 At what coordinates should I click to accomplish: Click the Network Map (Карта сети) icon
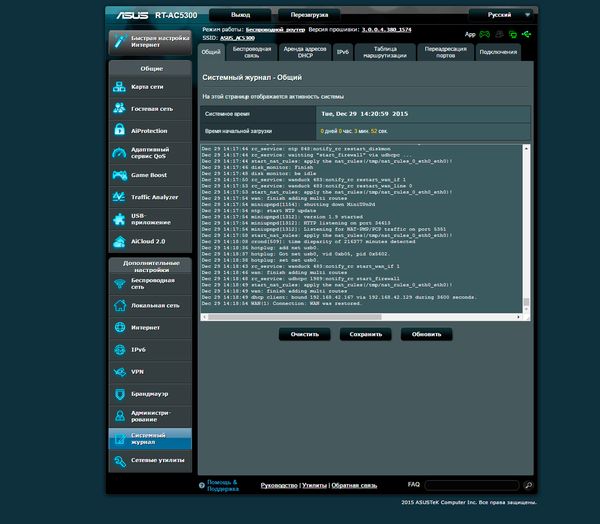(x=119, y=87)
